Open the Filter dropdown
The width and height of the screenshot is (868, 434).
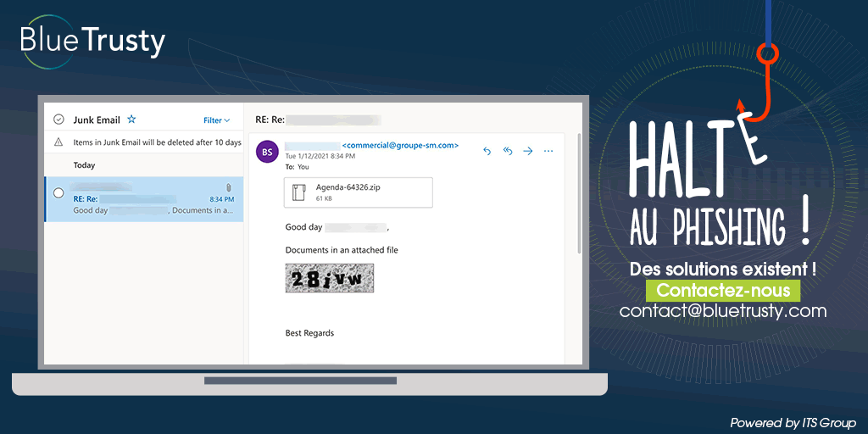216,120
